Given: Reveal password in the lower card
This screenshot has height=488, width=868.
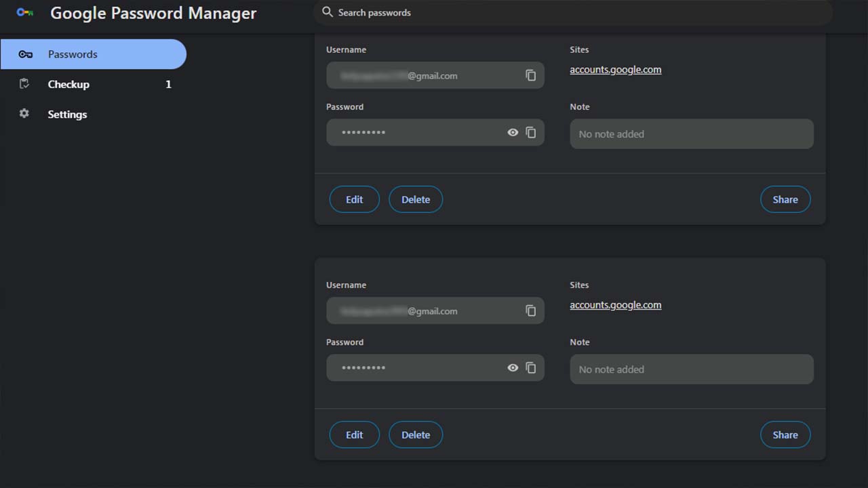Looking at the screenshot, I should 513,368.
